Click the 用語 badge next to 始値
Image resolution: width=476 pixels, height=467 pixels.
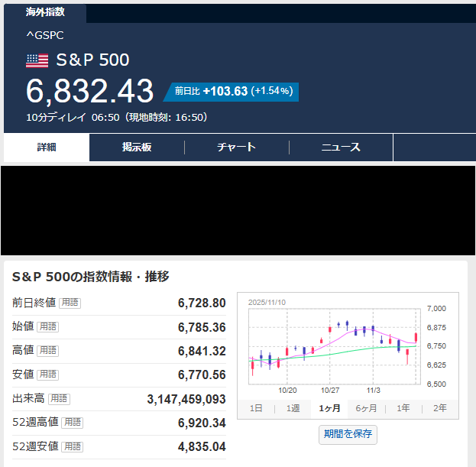click(48, 326)
